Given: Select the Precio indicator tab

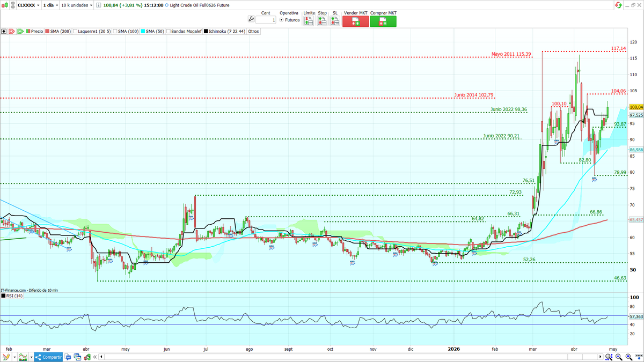Looking at the screenshot, I should [34, 31].
